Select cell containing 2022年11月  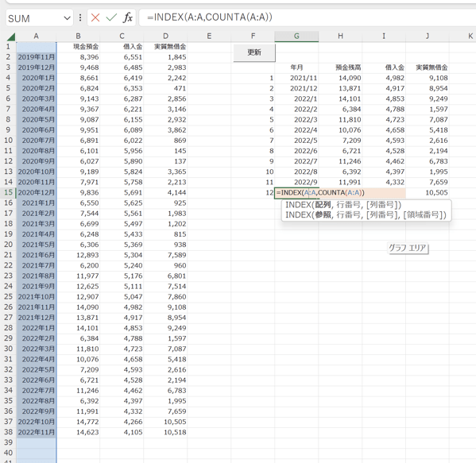(36, 432)
